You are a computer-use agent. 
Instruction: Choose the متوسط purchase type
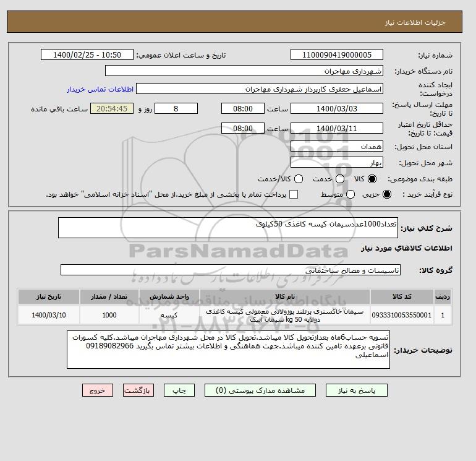click(351, 194)
